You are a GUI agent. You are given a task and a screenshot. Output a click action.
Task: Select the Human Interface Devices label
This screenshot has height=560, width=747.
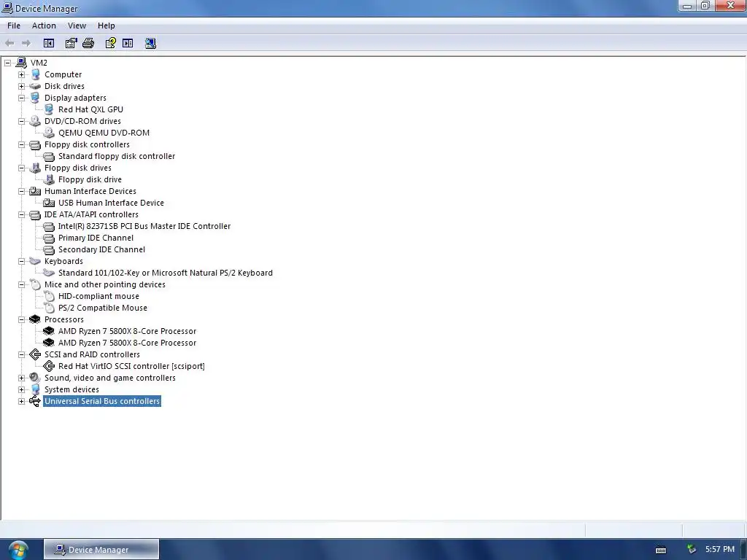90,192
